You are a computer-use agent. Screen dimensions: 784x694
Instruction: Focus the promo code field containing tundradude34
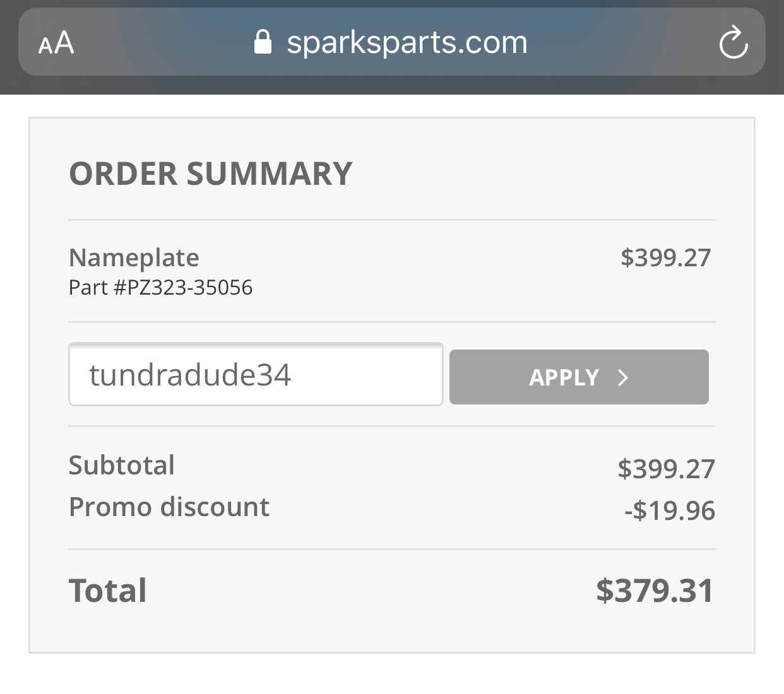click(256, 375)
